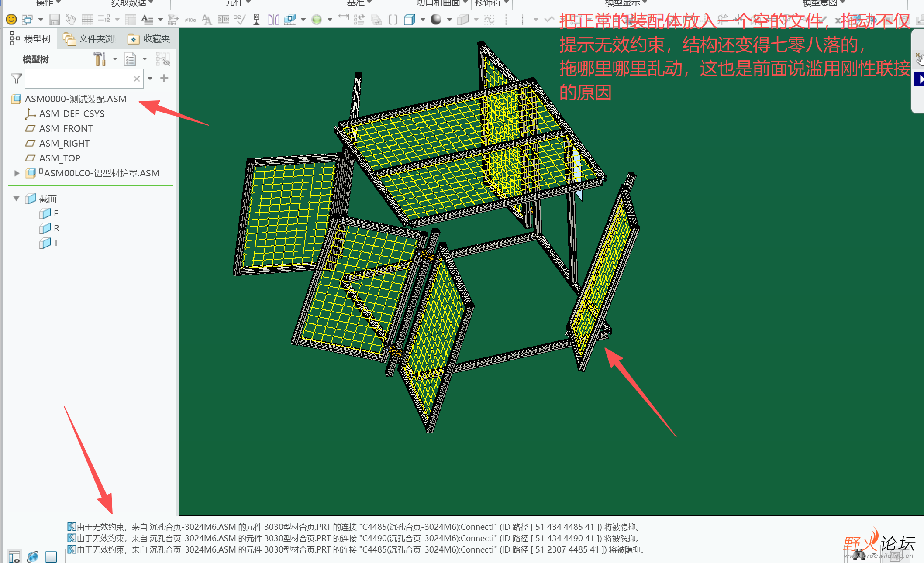924x563 pixels.
Task: Expand the ASM00LC0-铝型材护罩.ASM node
Action: (17, 173)
